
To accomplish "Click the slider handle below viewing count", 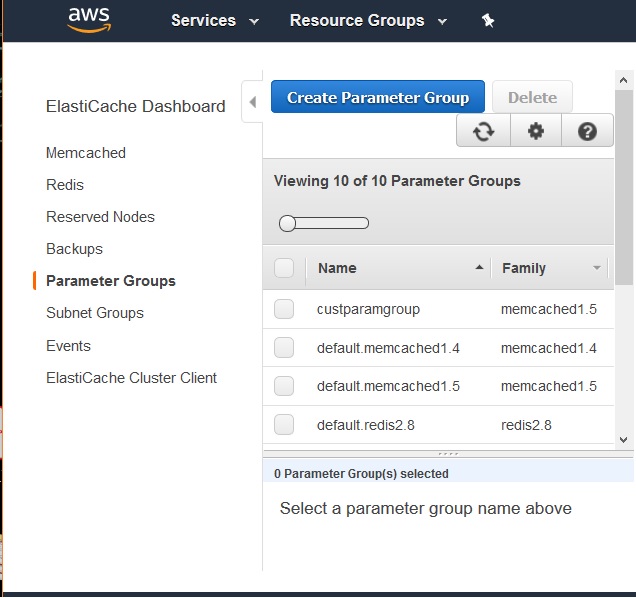I will [x=288, y=223].
